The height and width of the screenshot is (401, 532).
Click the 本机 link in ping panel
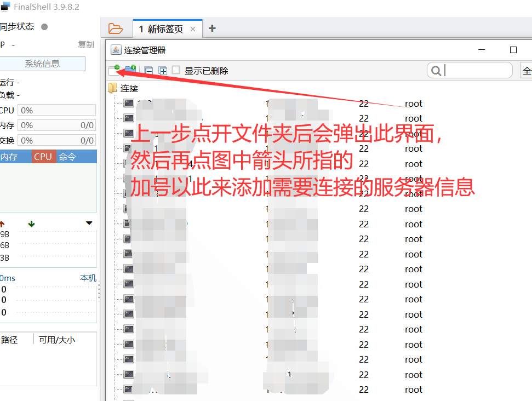pos(88,278)
